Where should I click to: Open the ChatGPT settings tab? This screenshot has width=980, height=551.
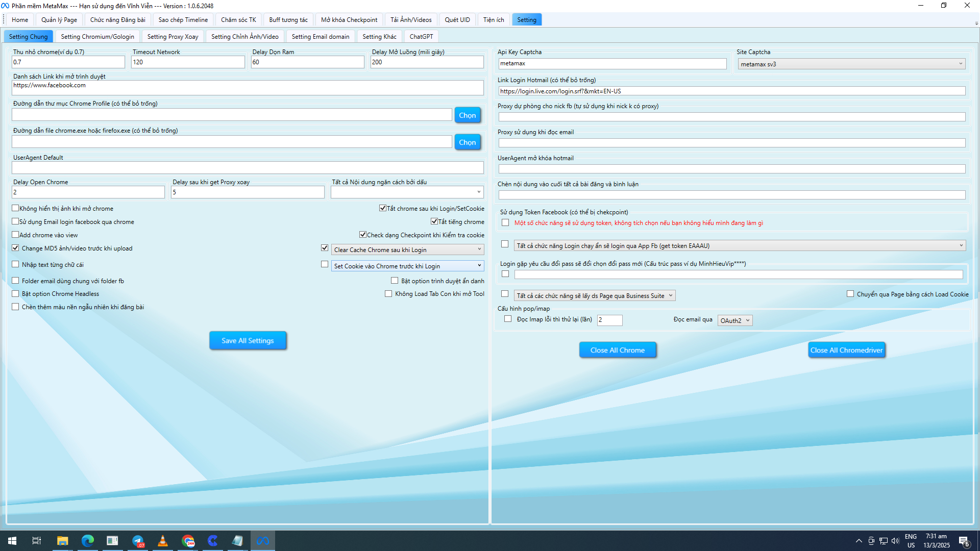point(421,37)
